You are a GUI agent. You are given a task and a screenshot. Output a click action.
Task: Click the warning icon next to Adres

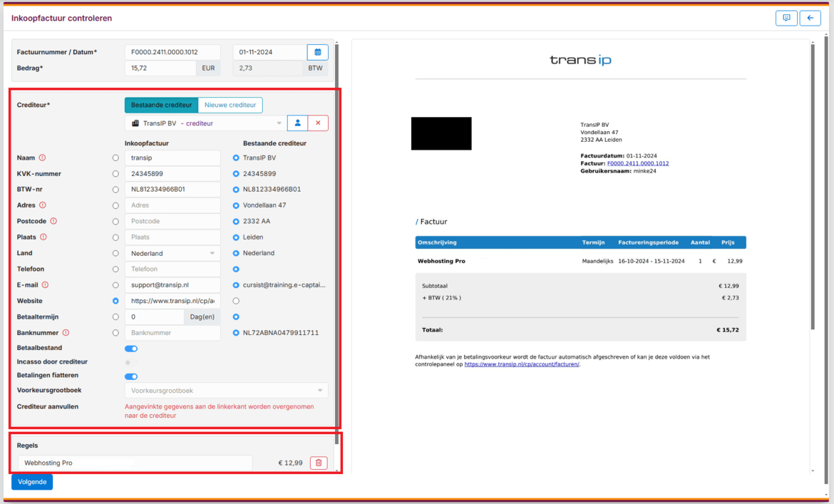pyautogui.click(x=43, y=205)
